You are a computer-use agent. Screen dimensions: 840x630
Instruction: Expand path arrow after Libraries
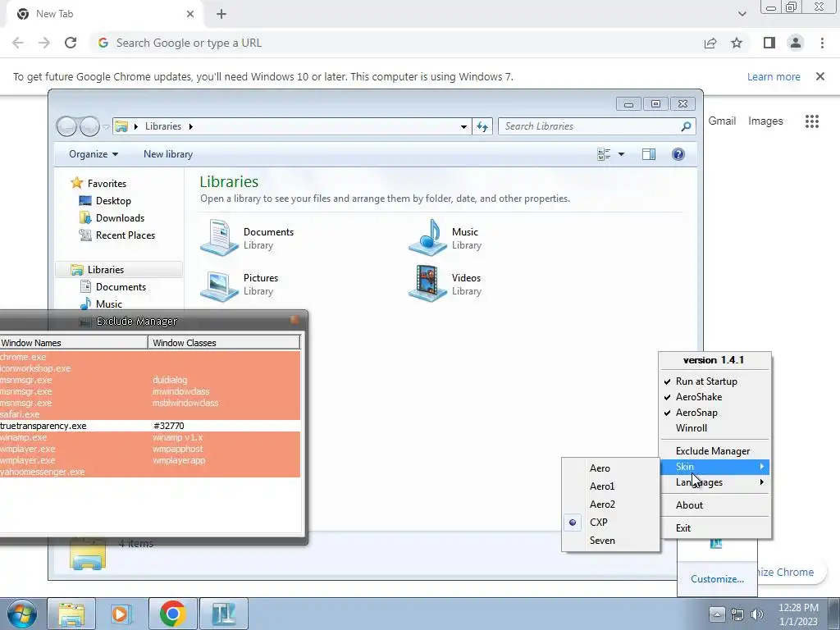click(x=190, y=126)
